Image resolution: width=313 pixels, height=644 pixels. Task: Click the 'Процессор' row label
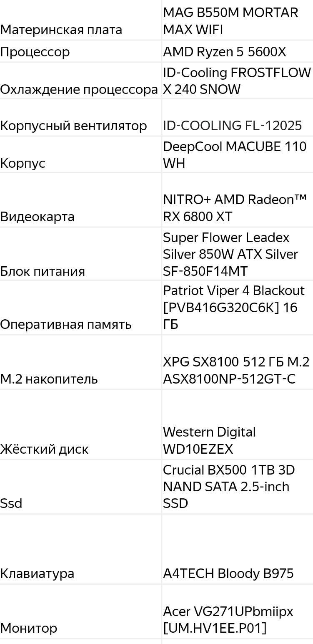pos(35,52)
